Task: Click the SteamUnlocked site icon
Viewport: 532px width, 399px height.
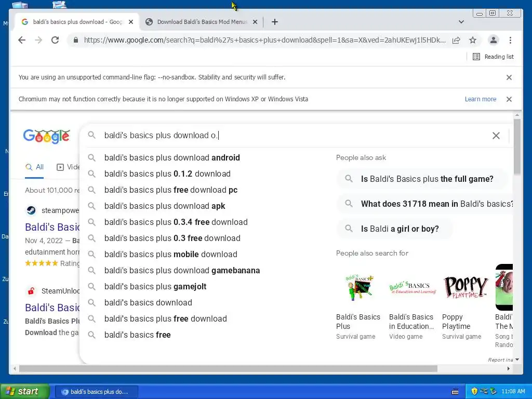Action: 31,291
